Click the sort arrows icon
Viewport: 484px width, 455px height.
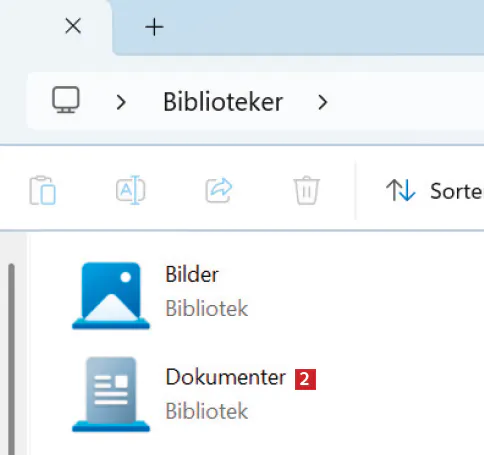(401, 190)
